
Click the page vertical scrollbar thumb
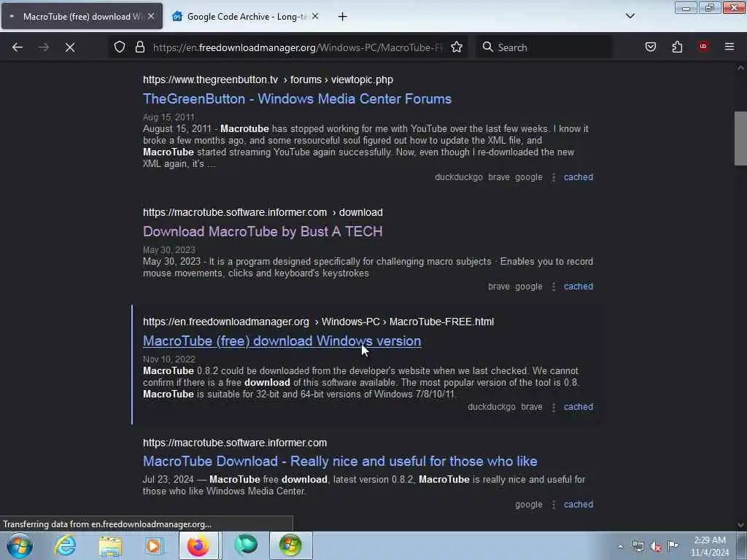click(740, 138)
